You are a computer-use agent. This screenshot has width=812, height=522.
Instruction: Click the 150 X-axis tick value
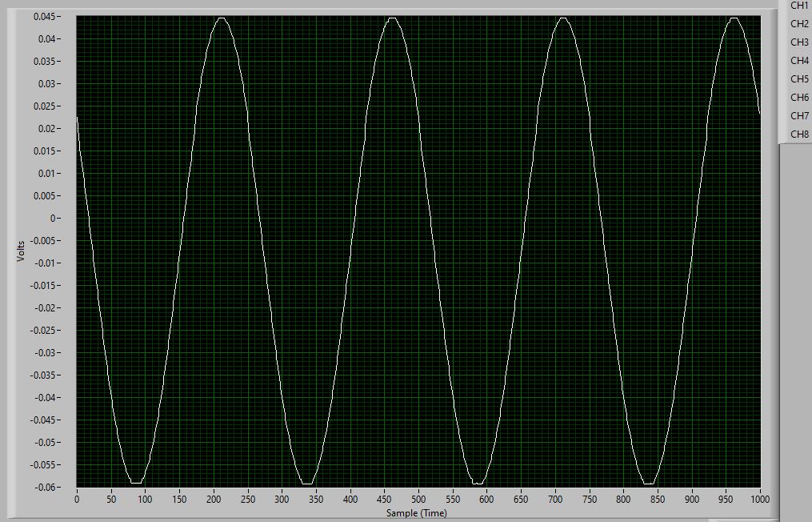click(179, 500)
